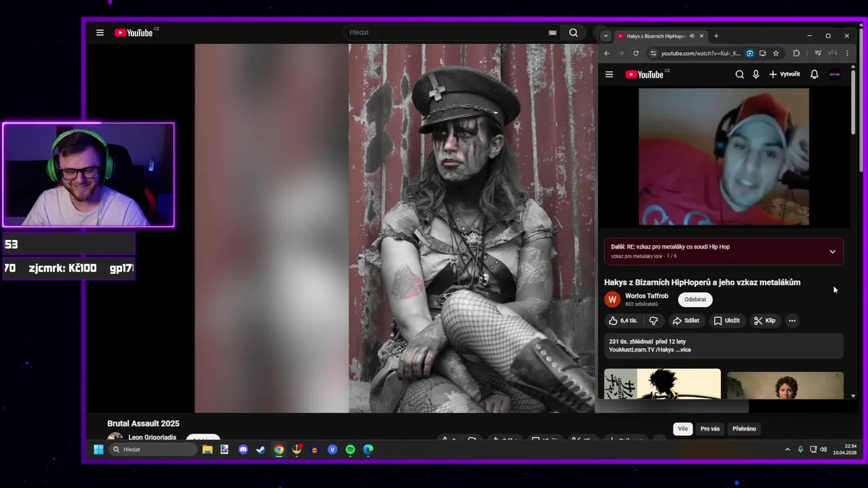Click the youtube.com/watch address bar URL
The image size is (868, 488).
701,54
